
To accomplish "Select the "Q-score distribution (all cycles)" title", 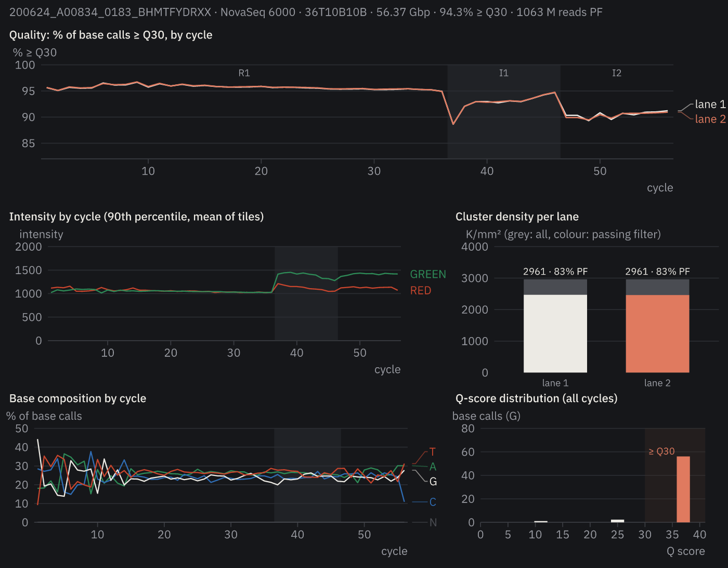I will tap(536, 398).
